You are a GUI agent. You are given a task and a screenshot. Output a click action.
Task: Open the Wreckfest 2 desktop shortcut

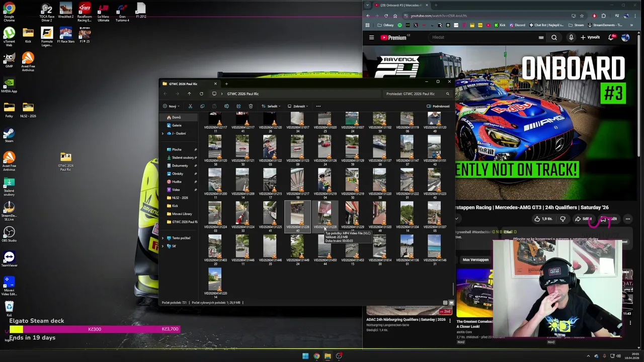tap(65, 11)
